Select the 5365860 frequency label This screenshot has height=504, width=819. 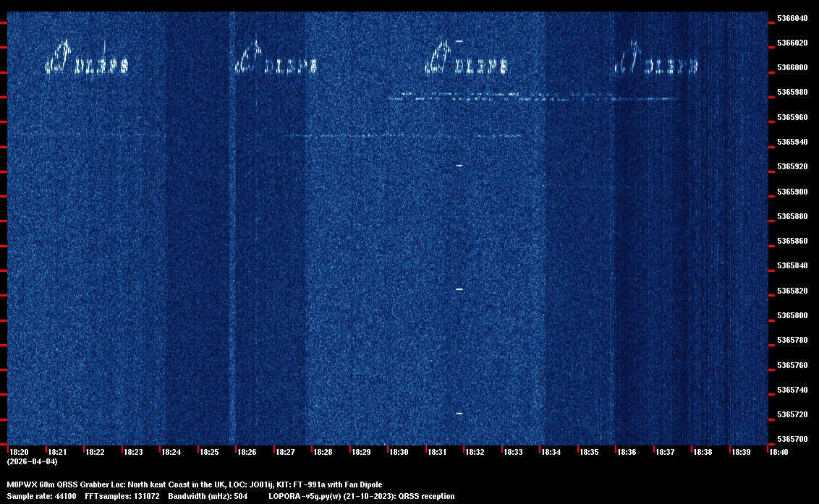(792, 241)
